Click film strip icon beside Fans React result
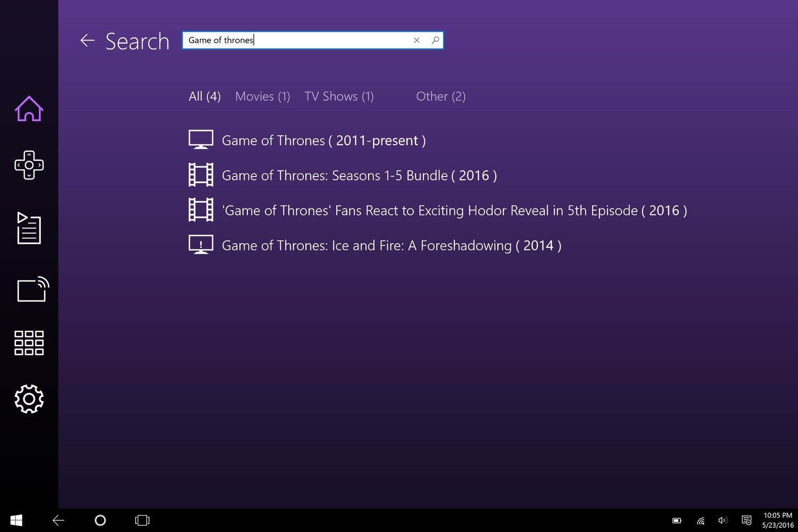 (201, 210)
